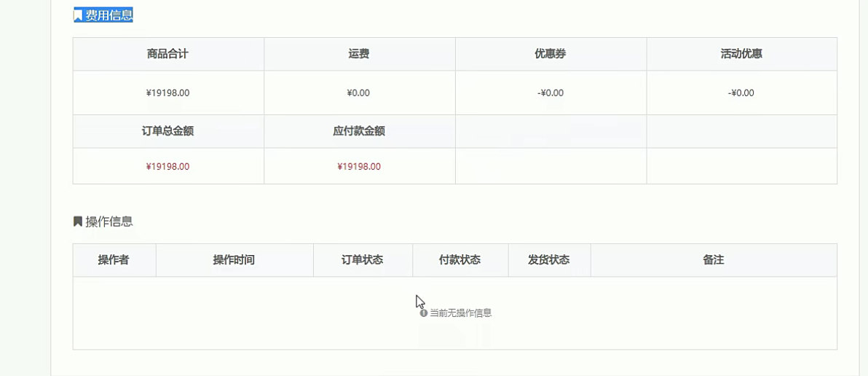The width and height of the screenshot is (868, 376).
Task: Click the 应付款金额 header cell
Action: point(359,131)
